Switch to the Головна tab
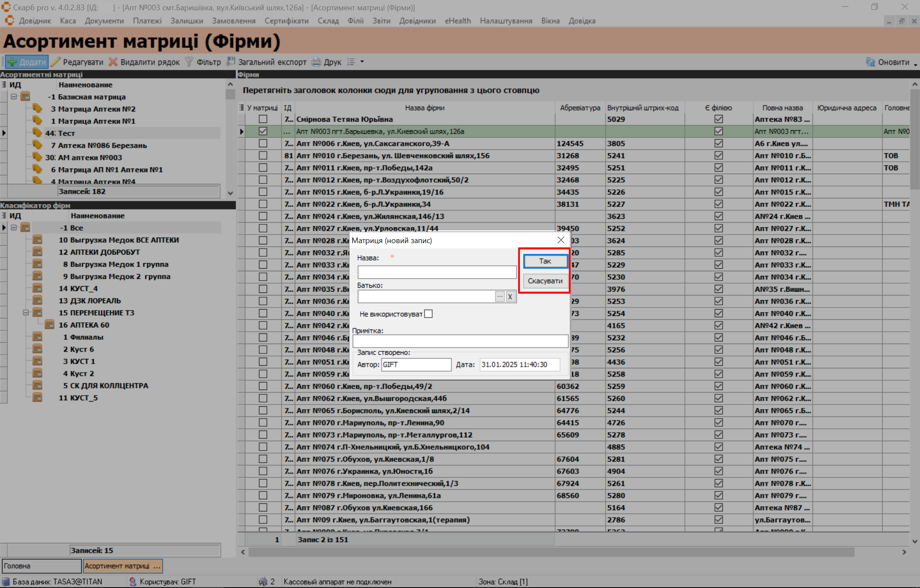This screenshot has height=588, width=920. tap(41, 566)
